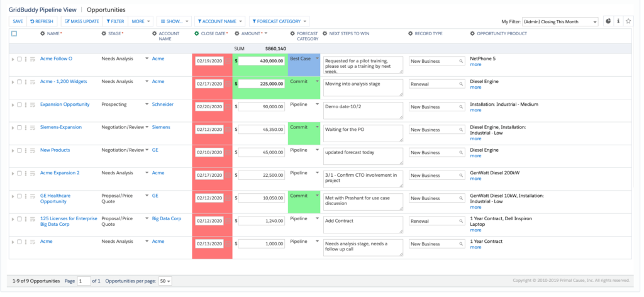Open gear settings for Next Steps to Win
The height and width of the screenshot is (297, 644).
pyautogui.click(x=325, y=34)
